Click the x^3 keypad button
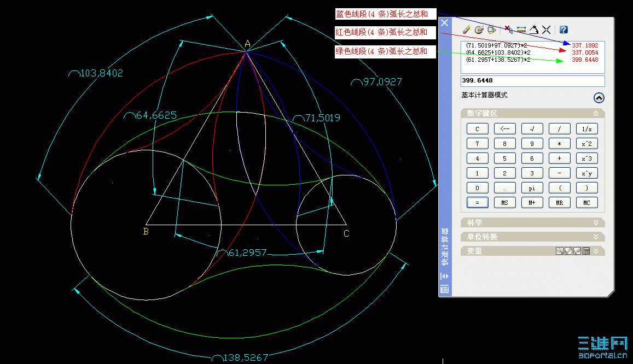The width and height of the screenshot is (633, 364). 587,158
